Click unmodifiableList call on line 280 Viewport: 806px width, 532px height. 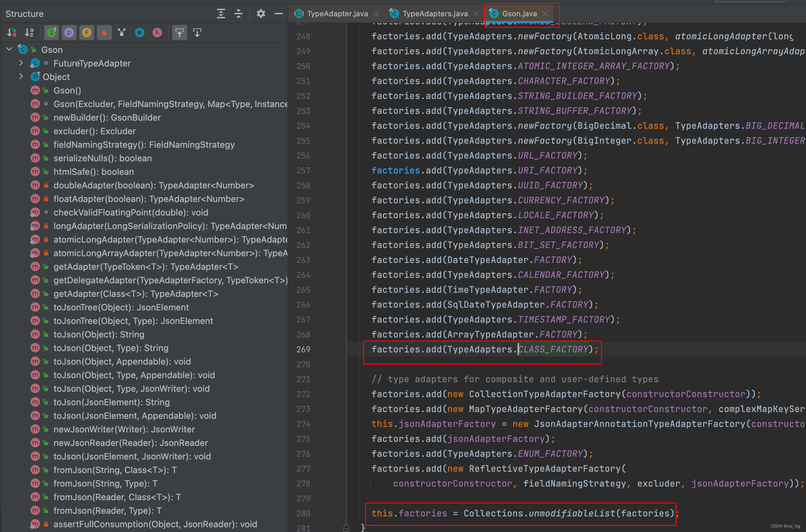point(572,513)
